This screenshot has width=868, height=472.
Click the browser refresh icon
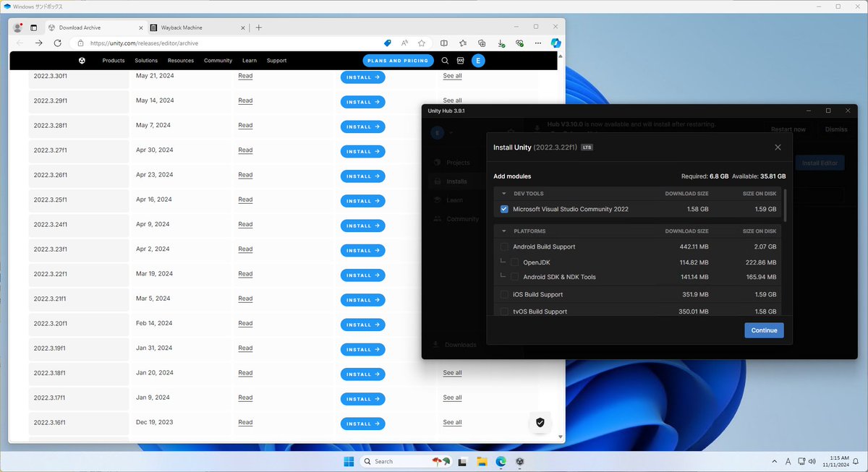[x=59, y=43]
